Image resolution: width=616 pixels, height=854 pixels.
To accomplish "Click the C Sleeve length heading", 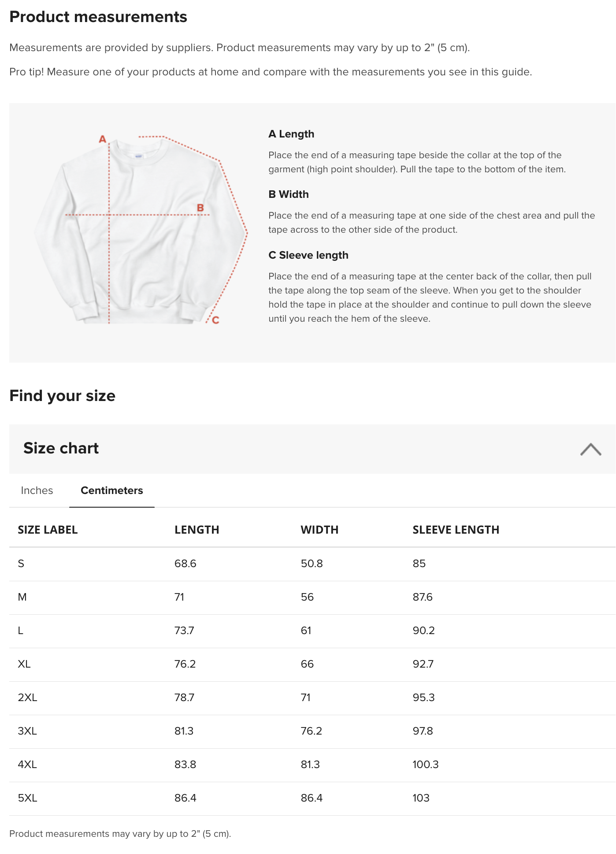I will pos(308,255).
